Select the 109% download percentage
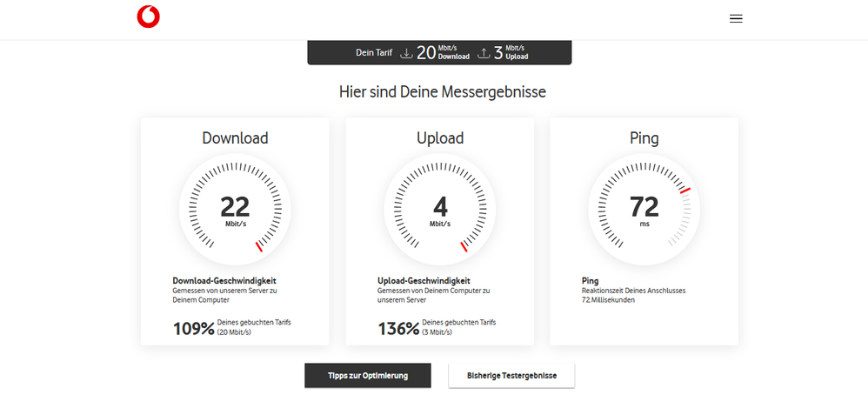Screen dimensions: 868x395 tap(194, 329)
